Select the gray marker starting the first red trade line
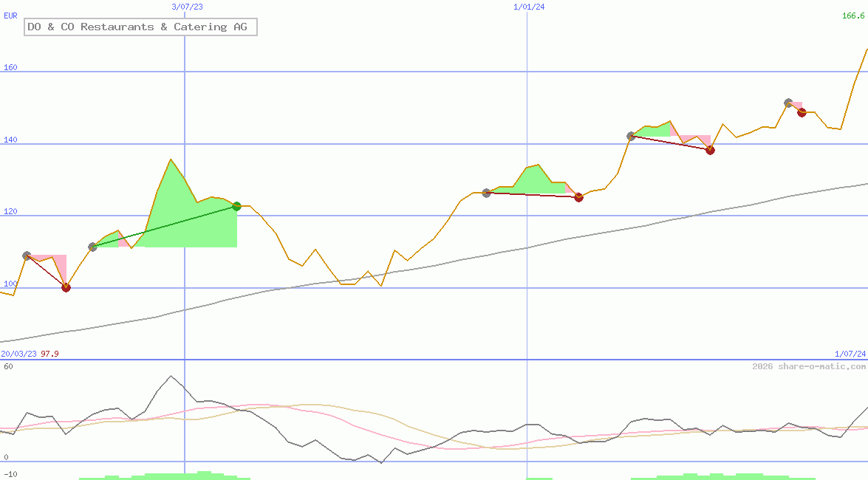Image resolution: width=868 pixels, height=480 pixels. (x=27, y=256)
